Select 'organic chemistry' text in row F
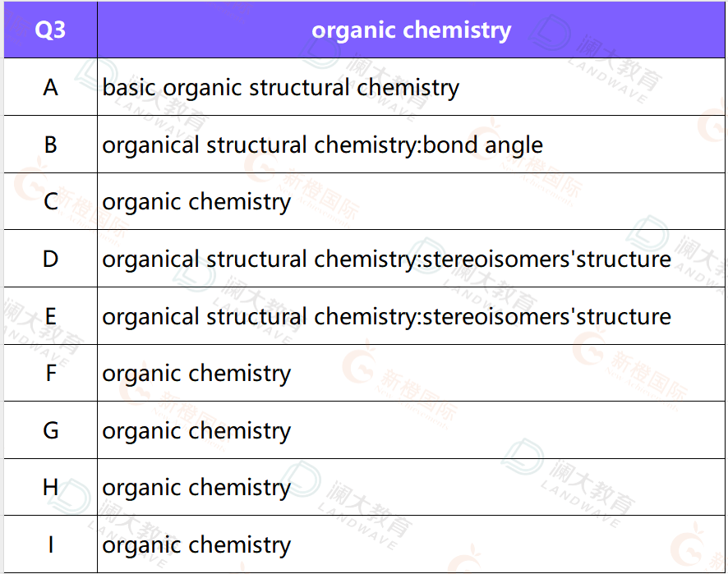This screenshot has height=574, width=728. (196, 374)
